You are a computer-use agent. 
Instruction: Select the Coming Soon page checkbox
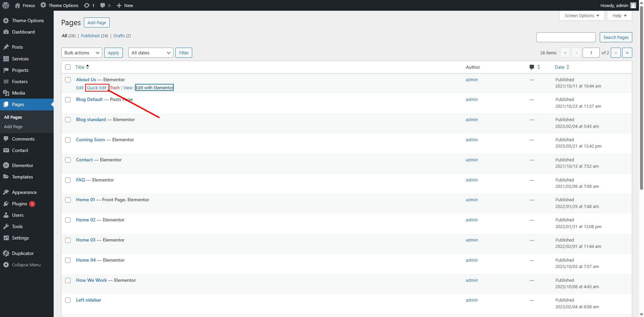click(x=68, y=140)
